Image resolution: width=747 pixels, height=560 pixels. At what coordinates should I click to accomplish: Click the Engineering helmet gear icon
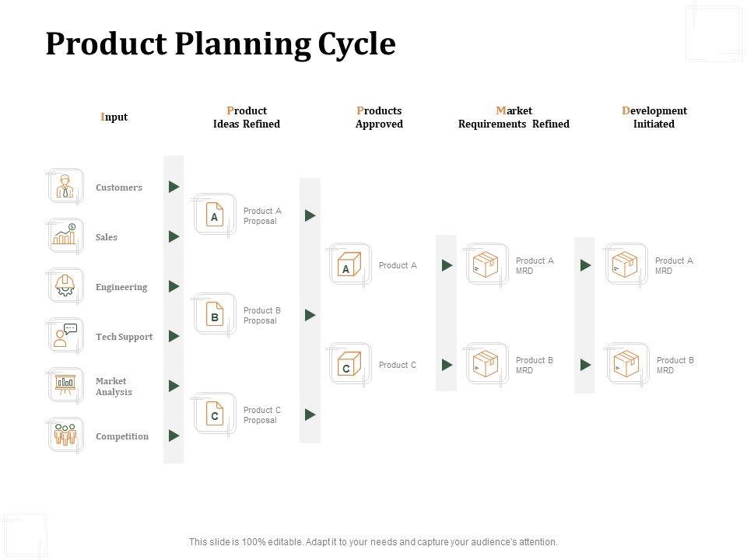pos(65,286)
